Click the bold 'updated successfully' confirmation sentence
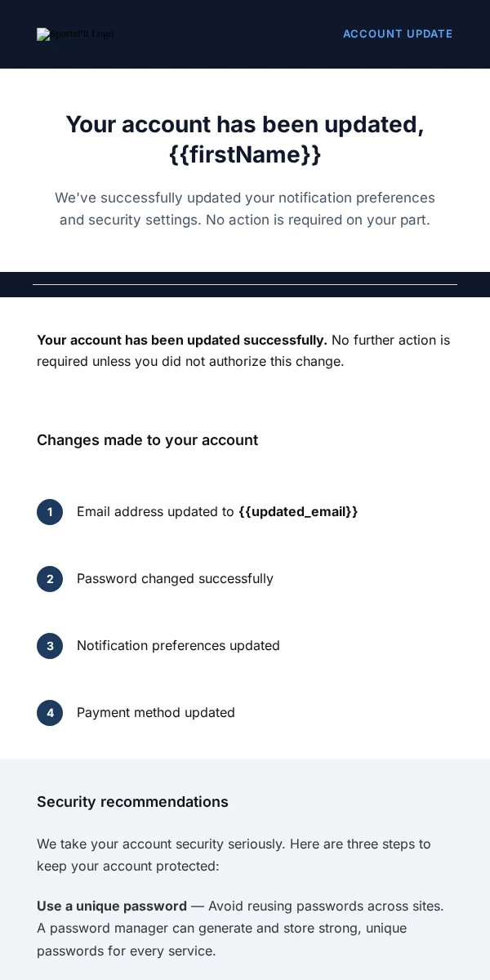The height and width of the screenshot is (980, 490). coord(182,340)
